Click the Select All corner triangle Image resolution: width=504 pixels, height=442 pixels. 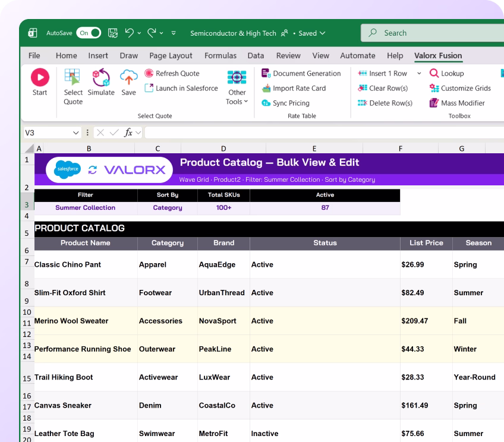coord(30,148)
